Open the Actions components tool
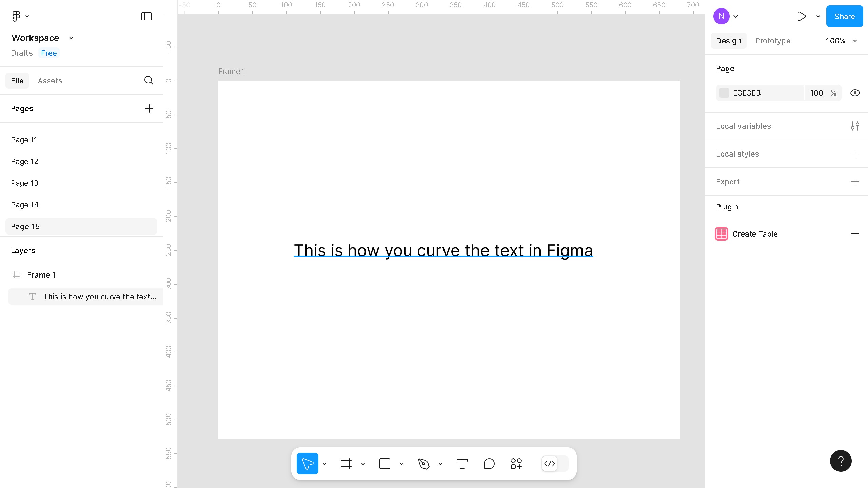The image size is (868, 488). coord(516,464)
